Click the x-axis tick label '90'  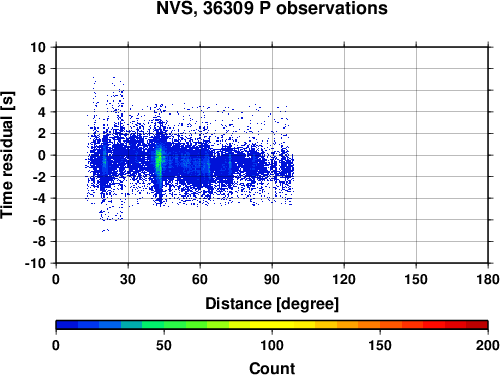click(x=272, y=279)
